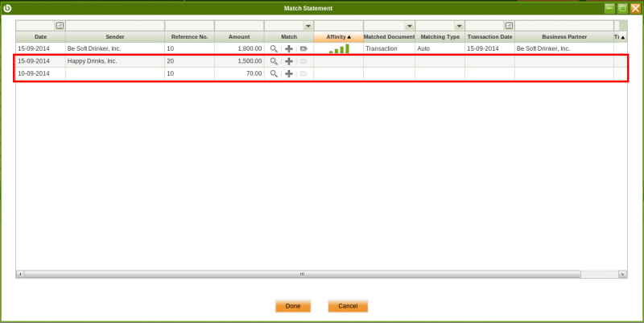Click the horizontal scrollbar thumb
Image resolution: width=644 pixels, height=323 pixels.
click(x=302, y=274)
